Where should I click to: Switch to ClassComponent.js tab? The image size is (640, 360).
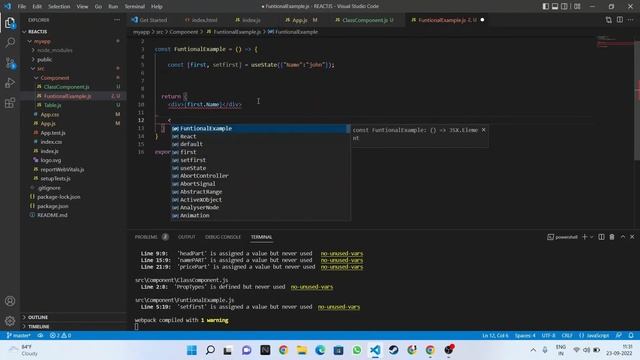tap(364, 20)
